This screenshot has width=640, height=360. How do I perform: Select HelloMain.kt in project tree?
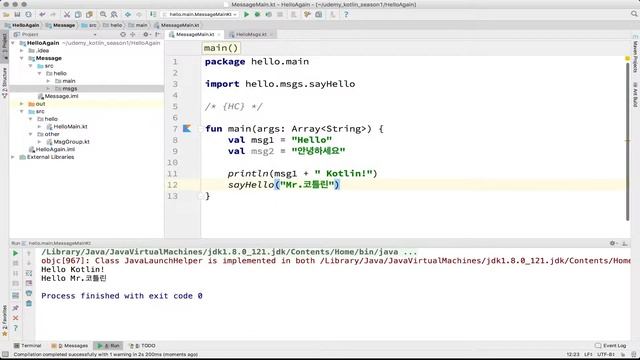pos(70,127)
